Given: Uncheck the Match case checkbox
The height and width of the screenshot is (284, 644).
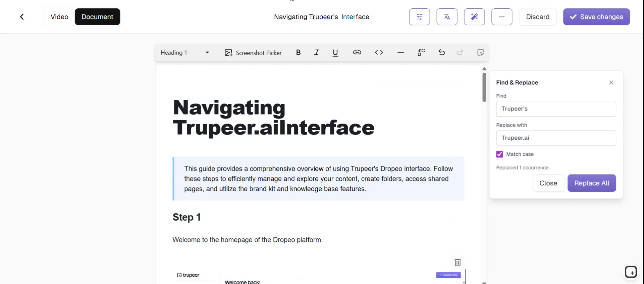Looking at the screenshot, I should pyautogui.click(x=499, y=154).
